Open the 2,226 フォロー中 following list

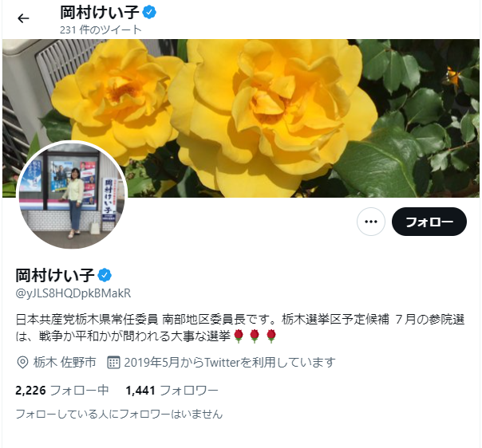(x=62, y=391)
